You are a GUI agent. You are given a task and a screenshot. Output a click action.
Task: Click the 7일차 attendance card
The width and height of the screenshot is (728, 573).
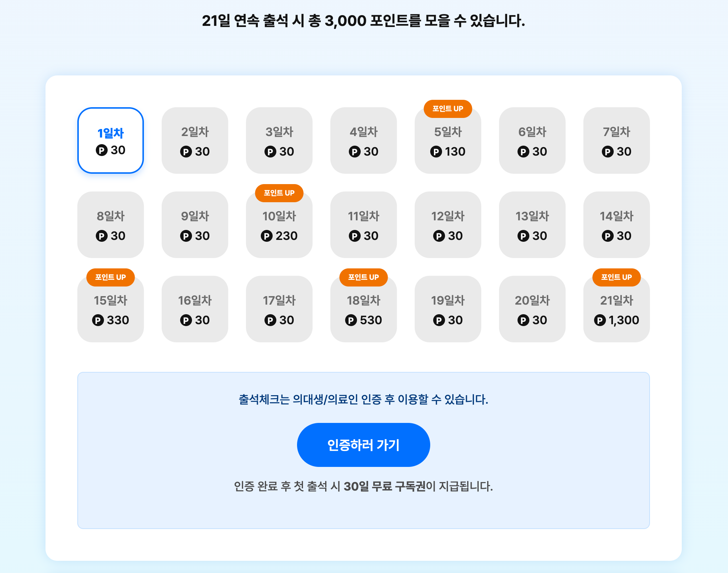point(616,140)
